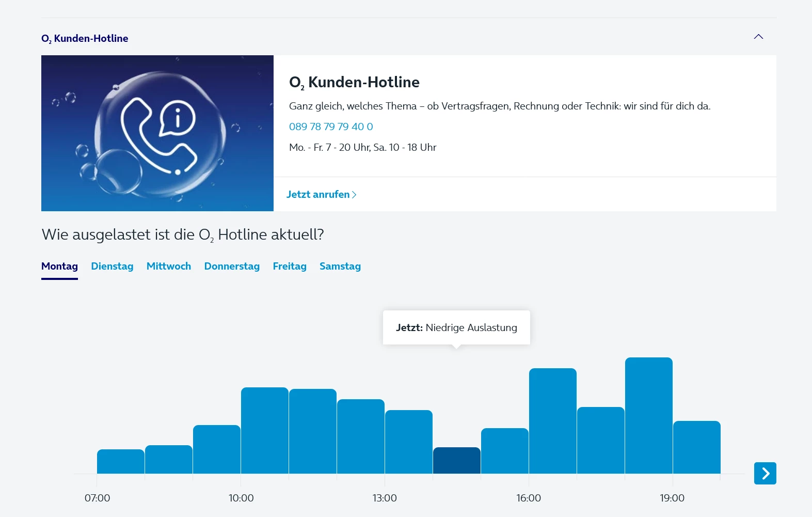Screen dimensions: 812x517
Task: Call the number 089 78 79 79 40 0
Action: [x=331, y=127]
